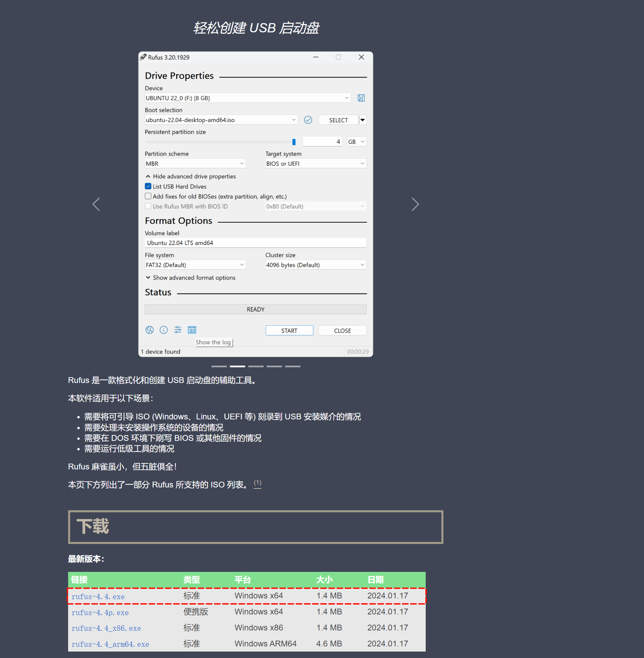Click the 平台 column header
Viewport: 644px width, 658px height.
pos(243,580)
